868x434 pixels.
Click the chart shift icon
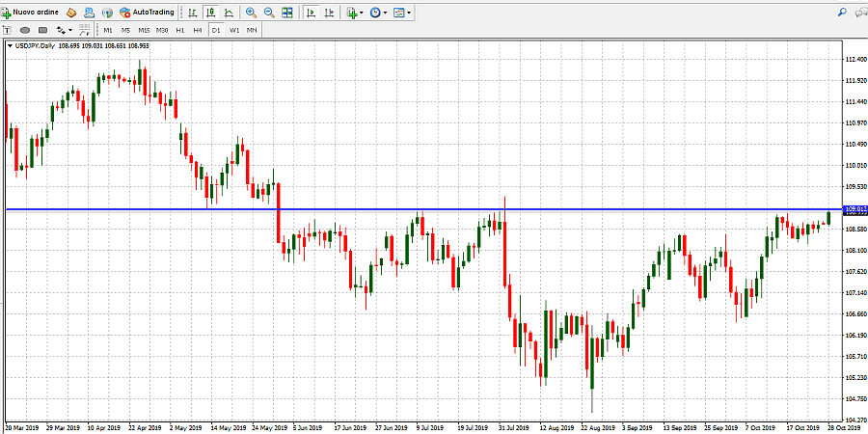pyautogui.click(x=329, y=13)
